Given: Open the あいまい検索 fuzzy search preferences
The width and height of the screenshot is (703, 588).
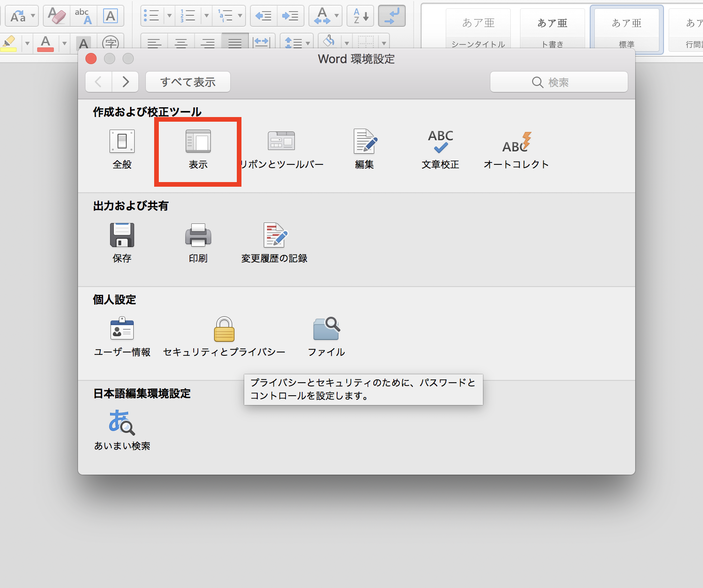Looking at the screenshot, I should [122, 431].
